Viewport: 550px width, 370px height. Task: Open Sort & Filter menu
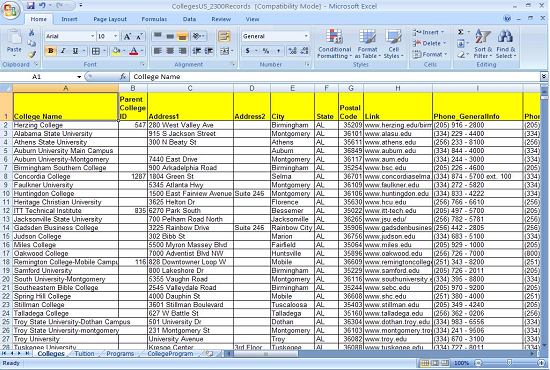pos(483,44)
